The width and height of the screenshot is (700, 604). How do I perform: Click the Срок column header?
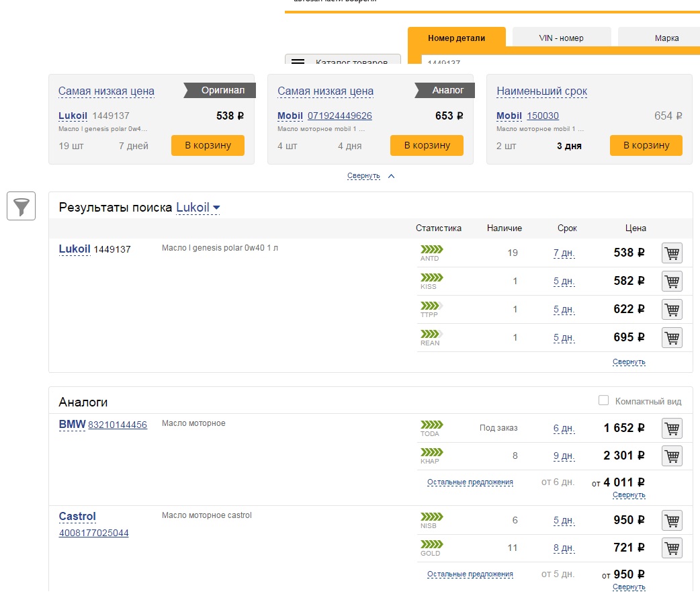point(567,228)
